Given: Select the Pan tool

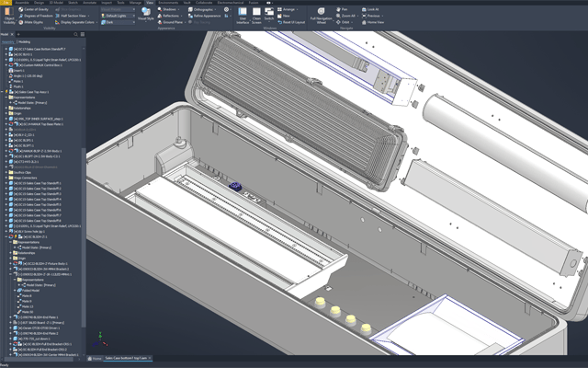Looking at the screenshot, I should 342,9.
